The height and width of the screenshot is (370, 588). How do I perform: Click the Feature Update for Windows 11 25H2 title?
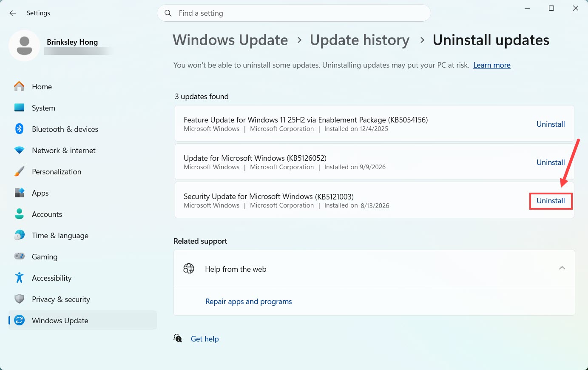coord(306,120)
